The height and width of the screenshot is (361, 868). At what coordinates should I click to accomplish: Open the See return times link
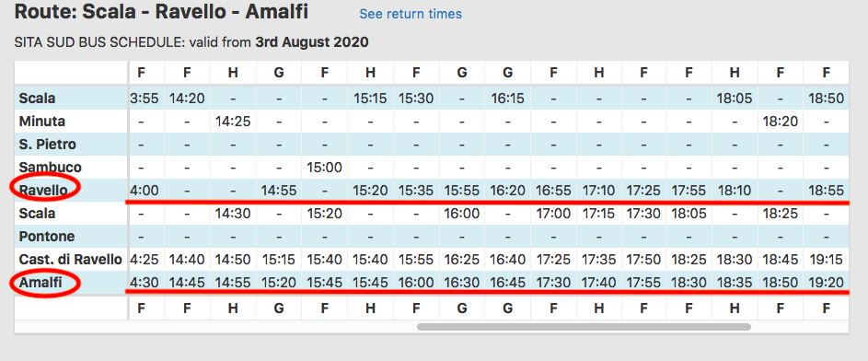tap(411, 14)
